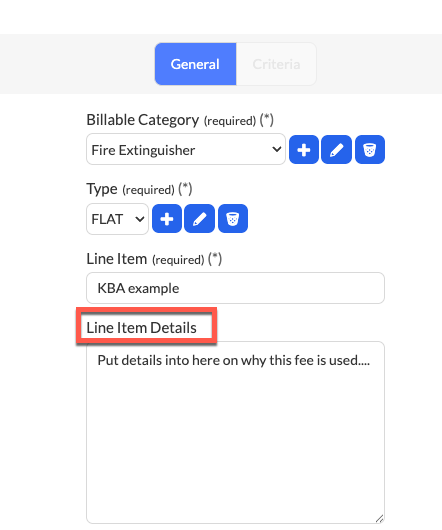Viewport: 442px width, 530px height.
Task: Select the 'Fire Extinguisher' text in category dropdown
Action: click(143, 150)
